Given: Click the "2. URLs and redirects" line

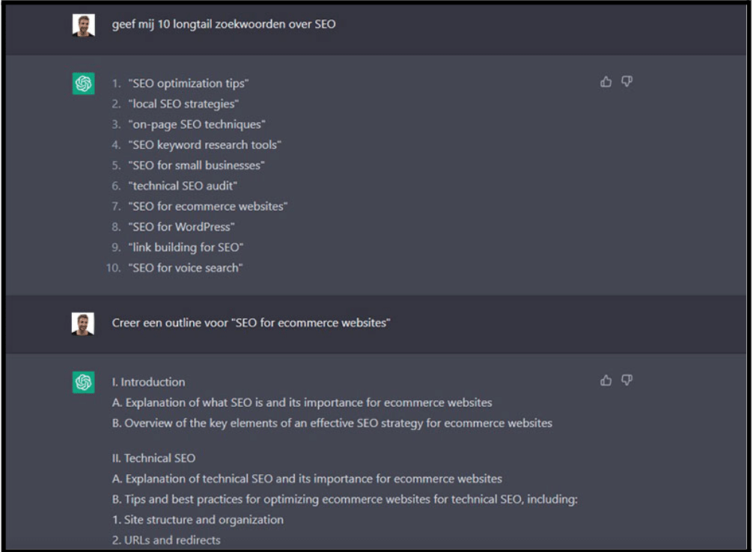Looking at the screenshot, I should click(x=166, y=540).
